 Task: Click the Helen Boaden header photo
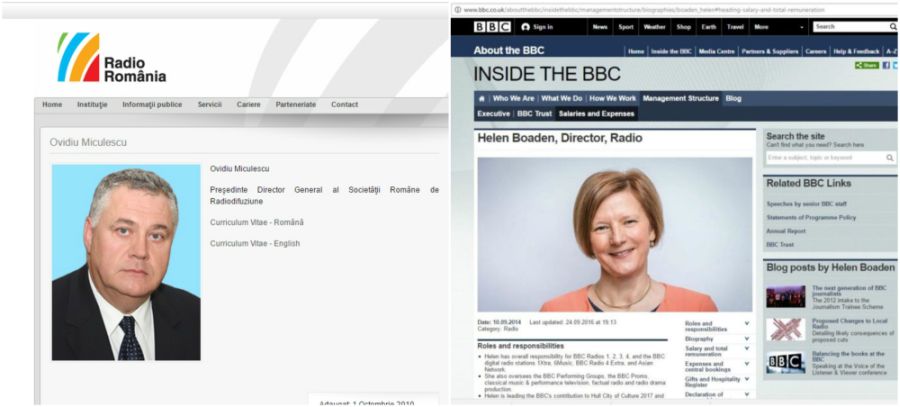click(x=615, y=234)
